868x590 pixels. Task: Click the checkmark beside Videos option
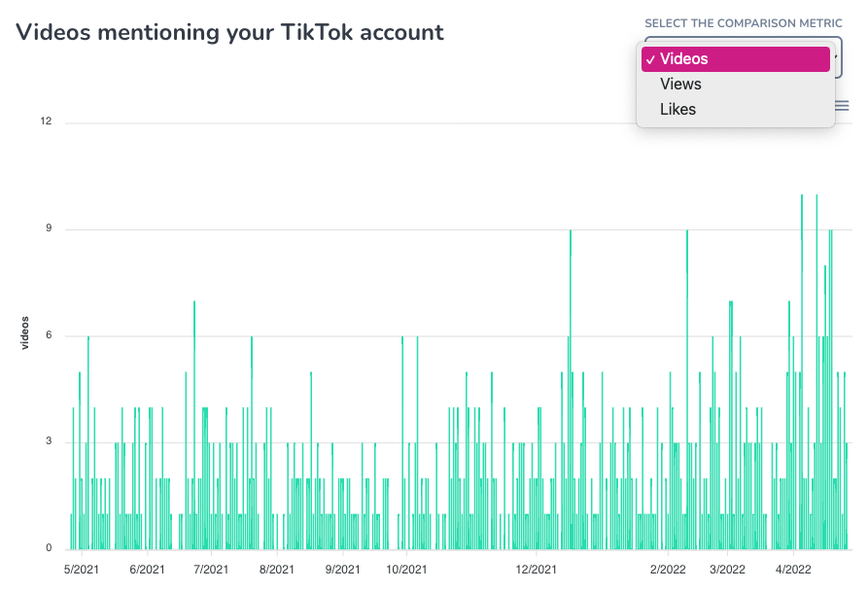pyautogui.click(x=648, y=59)
